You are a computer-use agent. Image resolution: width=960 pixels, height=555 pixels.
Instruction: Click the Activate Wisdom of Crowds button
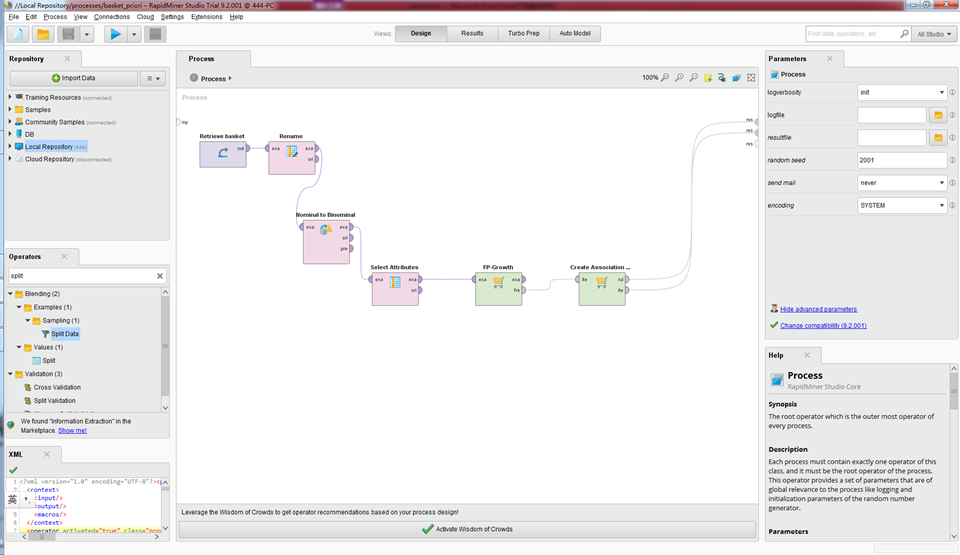click(x=467, y=529)
